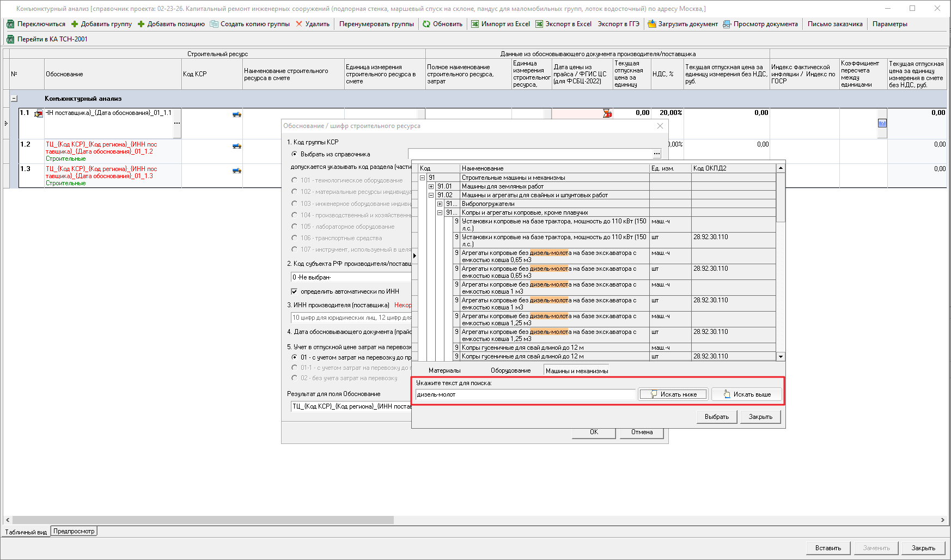Toggle 'определить автоматически по ИНН' checkbox
The width and height of the screenshot is (951, 560).
click(294, 291)
